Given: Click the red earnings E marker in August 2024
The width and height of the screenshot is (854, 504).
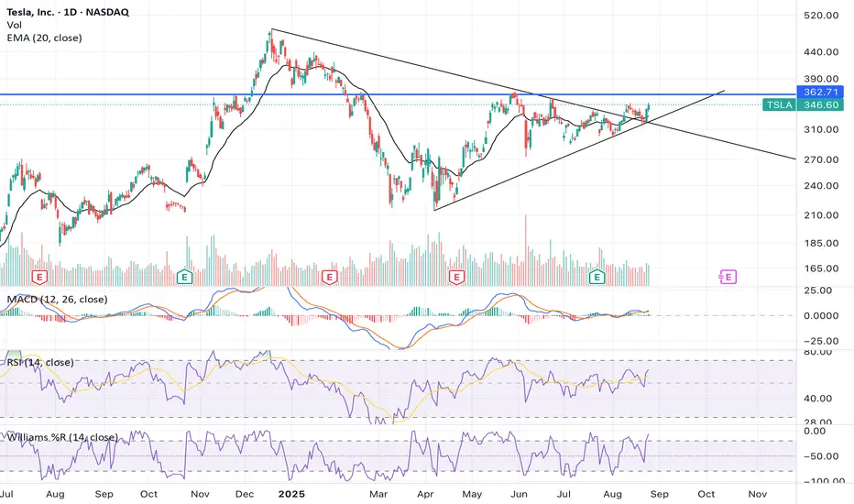Looking at the screenshot, I should point(39,277).
